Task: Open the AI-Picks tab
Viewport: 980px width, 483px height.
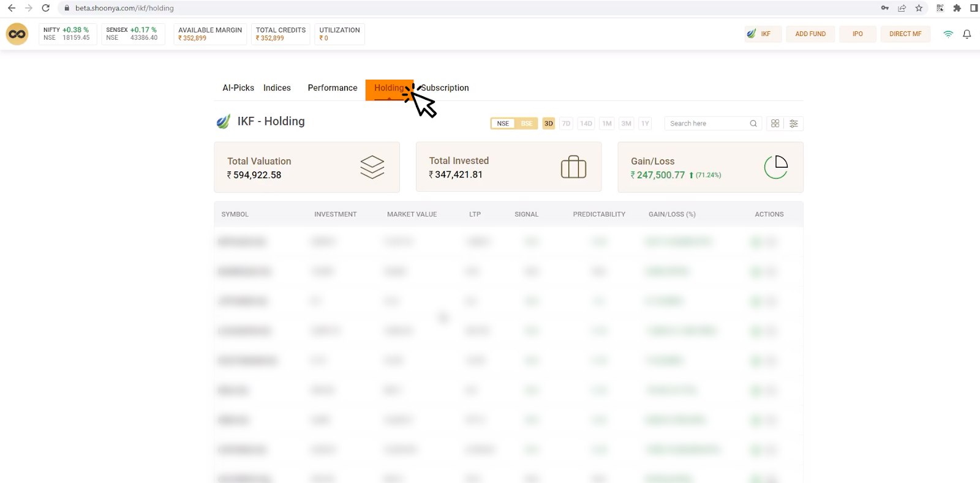Action: click(238, 88)
